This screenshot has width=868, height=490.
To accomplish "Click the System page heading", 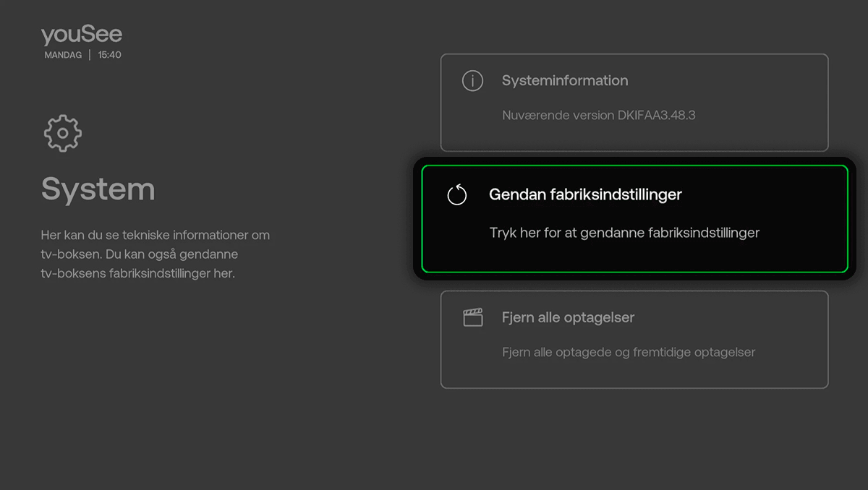I will pos(98,189).
